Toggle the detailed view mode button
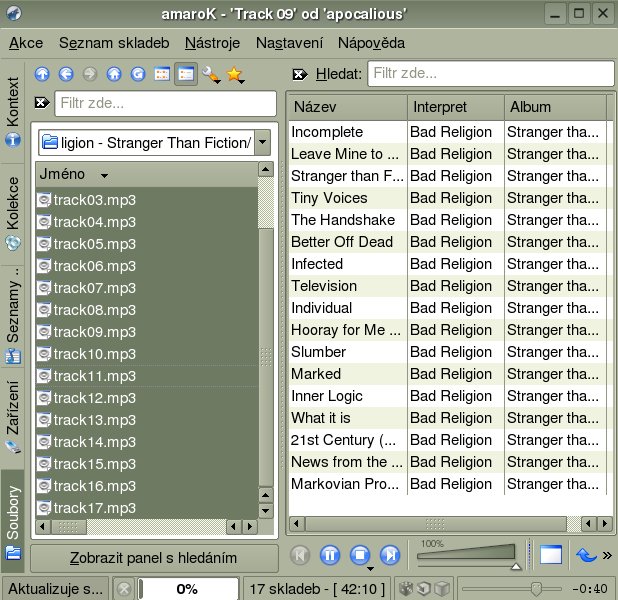This screenshot has height=600, width=618. point(185,74)
